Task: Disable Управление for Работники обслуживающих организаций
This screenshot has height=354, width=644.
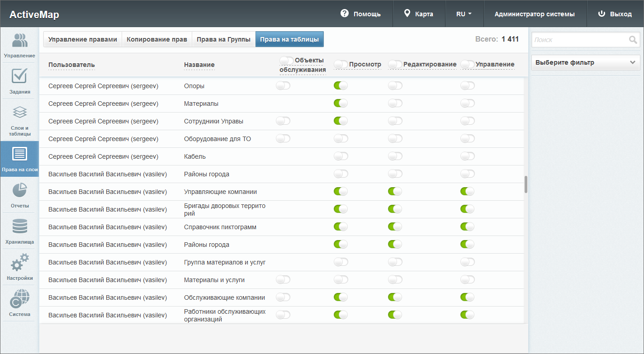Action: [467, 315]
